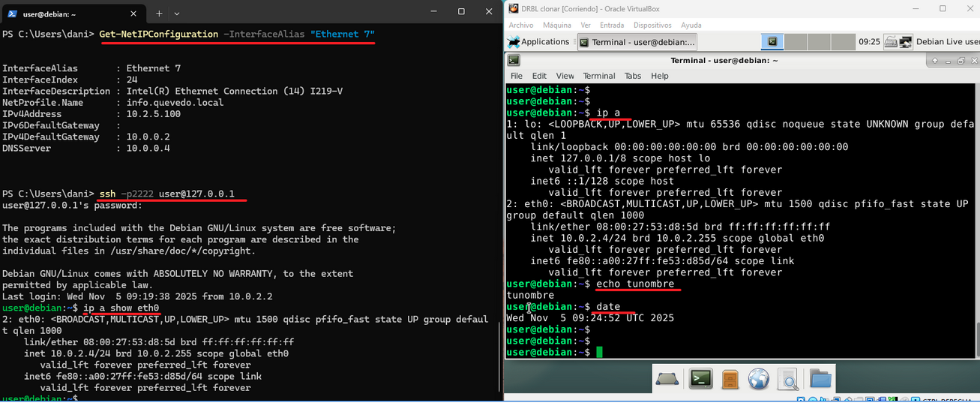Click the Xfce mouse logo icon beside Applications
The height and width of the screenshot is (403, 980).
tap(514, 42)
